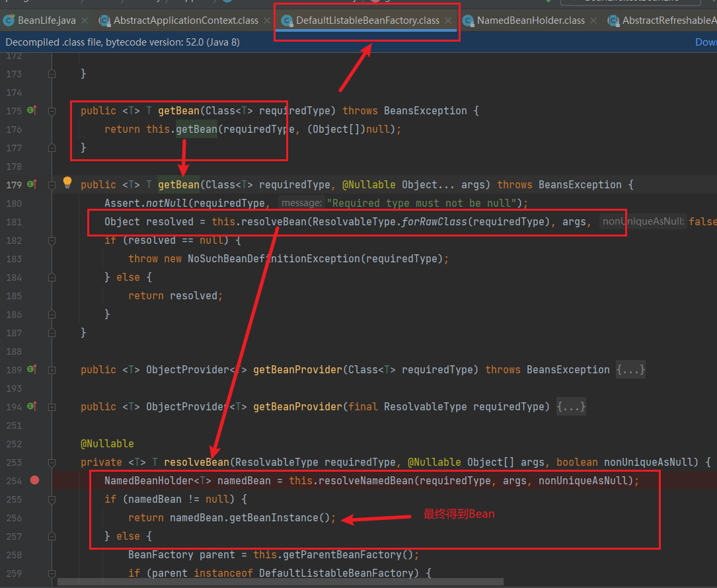
Task: Click the yellow lightbulb intention icon
Action: point(67,183)
